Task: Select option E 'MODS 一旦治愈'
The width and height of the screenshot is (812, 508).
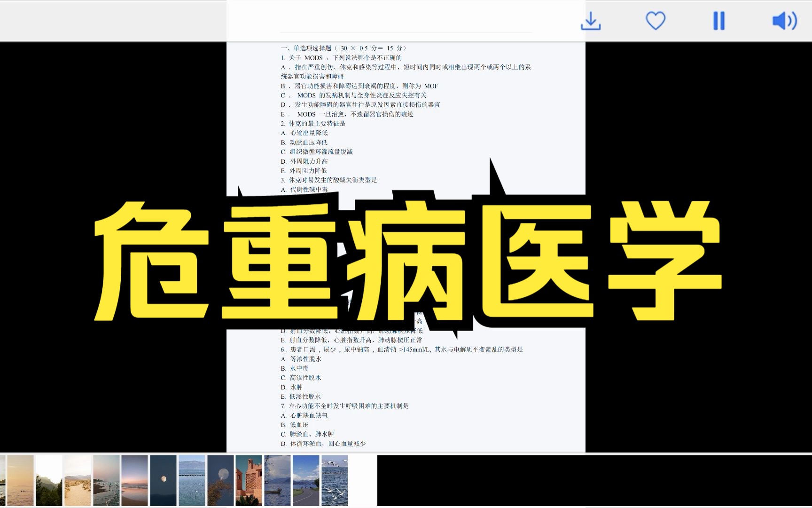Action: 347,114
